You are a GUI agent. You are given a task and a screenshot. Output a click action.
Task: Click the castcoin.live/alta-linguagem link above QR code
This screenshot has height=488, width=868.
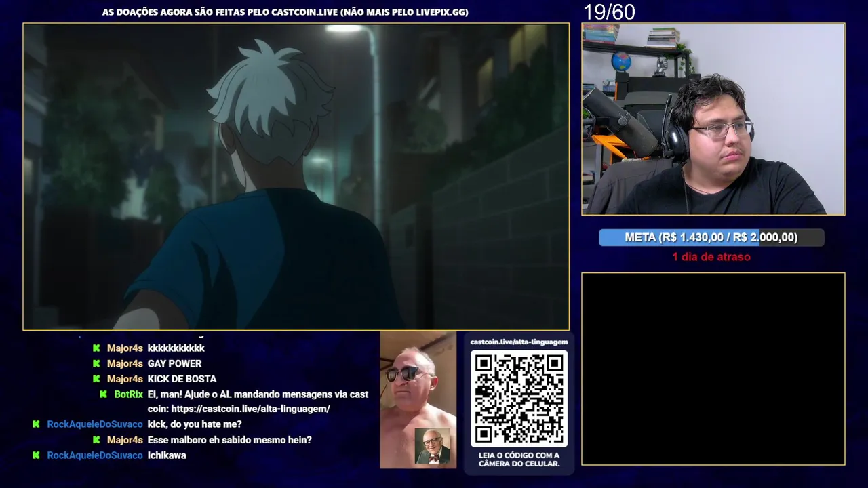tap(519, 342)
